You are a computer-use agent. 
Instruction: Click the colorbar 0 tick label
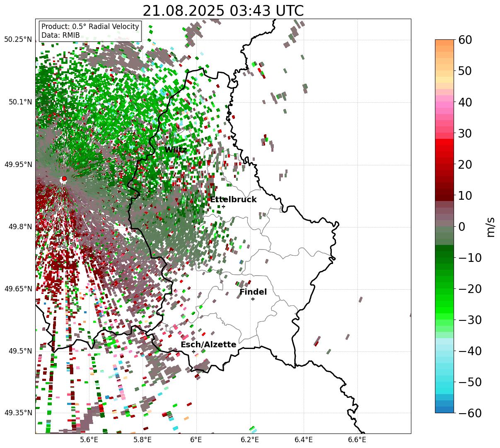coord(462,227)
